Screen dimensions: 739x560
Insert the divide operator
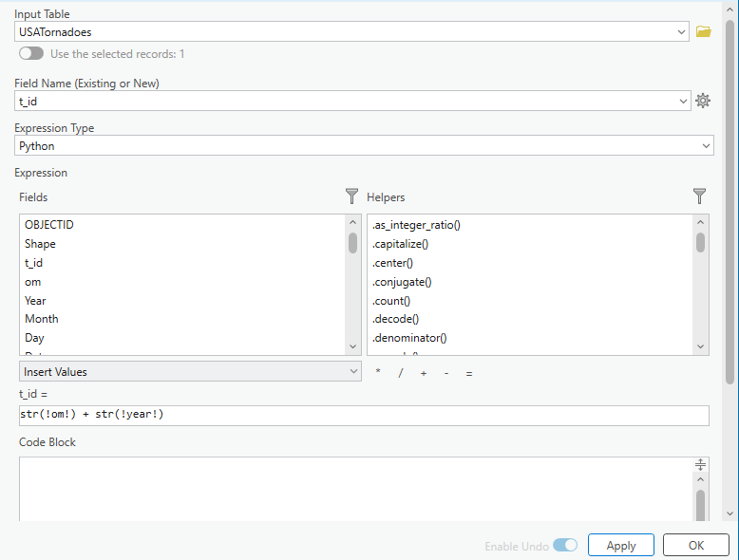coord(401,373)
